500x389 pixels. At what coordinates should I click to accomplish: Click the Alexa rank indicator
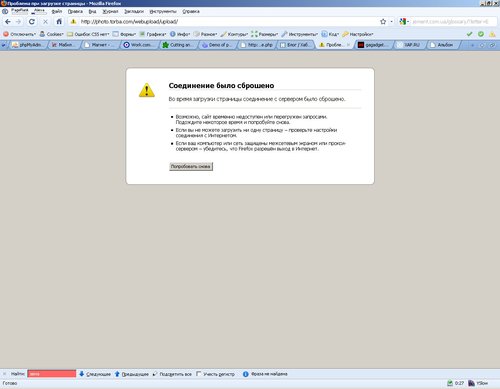pyautogui.click(x=39, y=11)
